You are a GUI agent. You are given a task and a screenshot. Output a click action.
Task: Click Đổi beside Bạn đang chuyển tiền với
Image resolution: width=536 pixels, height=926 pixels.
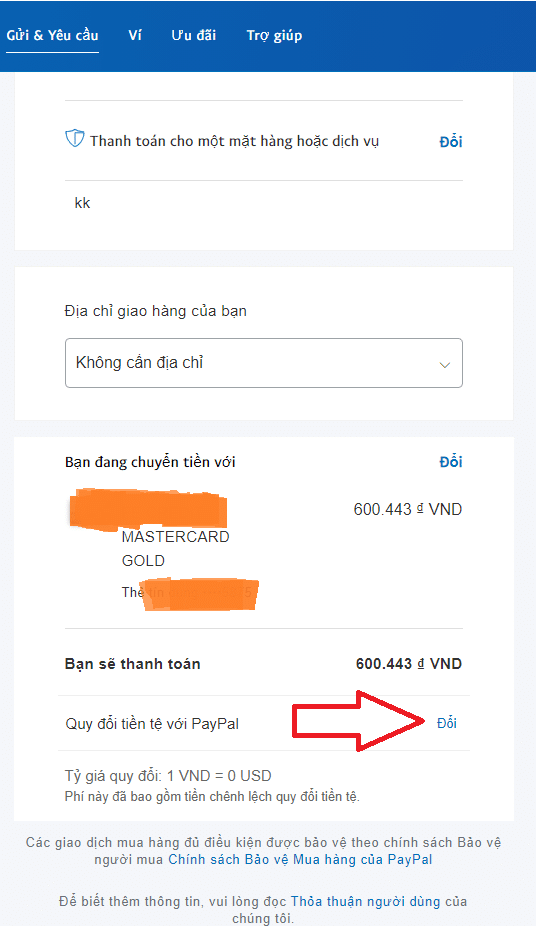tap(451, 462)
